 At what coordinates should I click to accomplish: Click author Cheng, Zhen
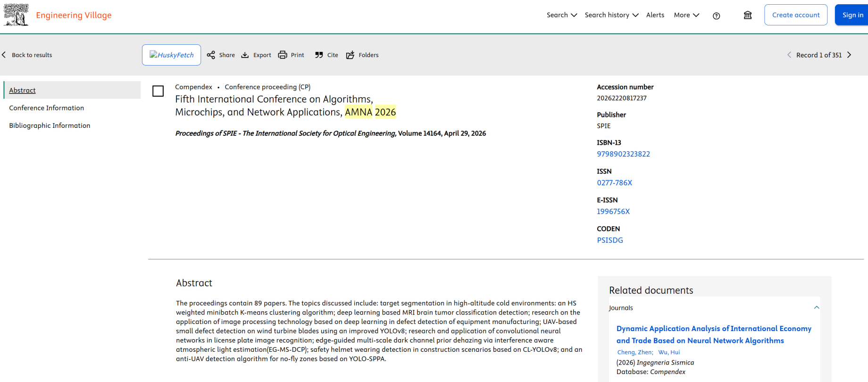[x=635, y=352]
